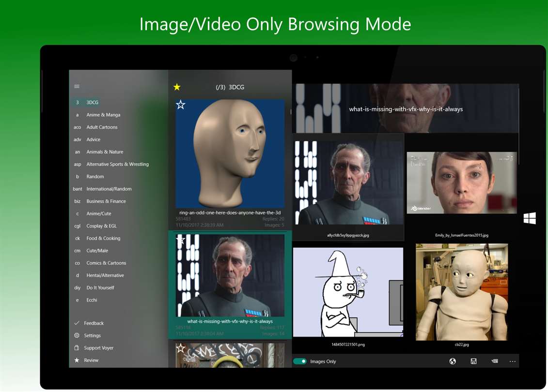This screenshot has height=392, width=548.
Task: Select the Anime & Manga board
Action: click(103, 115)
